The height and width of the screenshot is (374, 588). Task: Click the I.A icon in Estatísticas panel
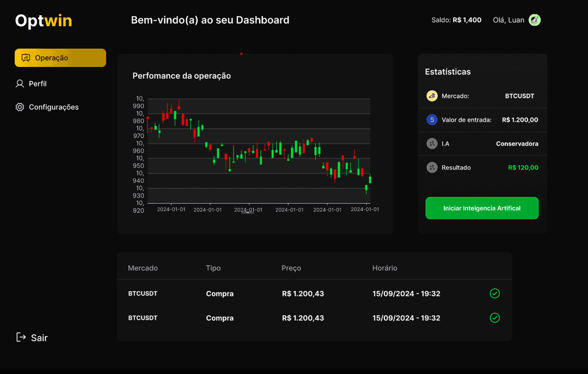coord(432,144)
